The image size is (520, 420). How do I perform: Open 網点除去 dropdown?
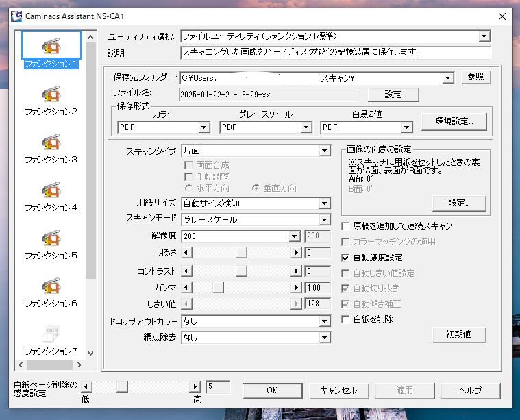tap(325, 338)
